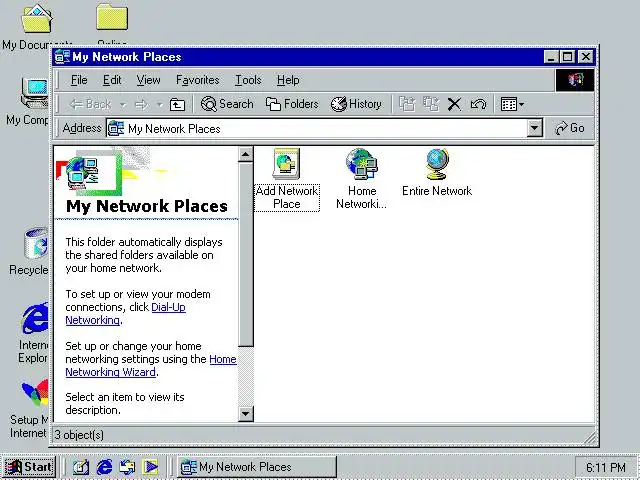Click the left pane scroll down arrow

point(245,414)
